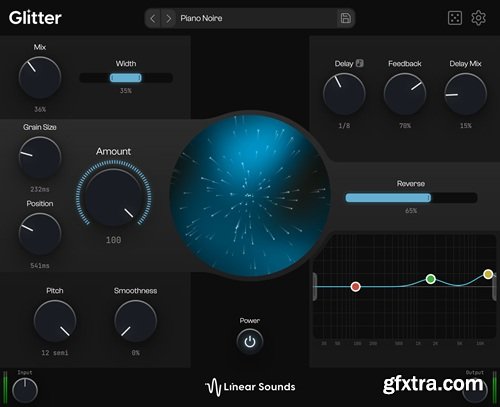
Task: Click the Feedback knob
Action: 405,94
